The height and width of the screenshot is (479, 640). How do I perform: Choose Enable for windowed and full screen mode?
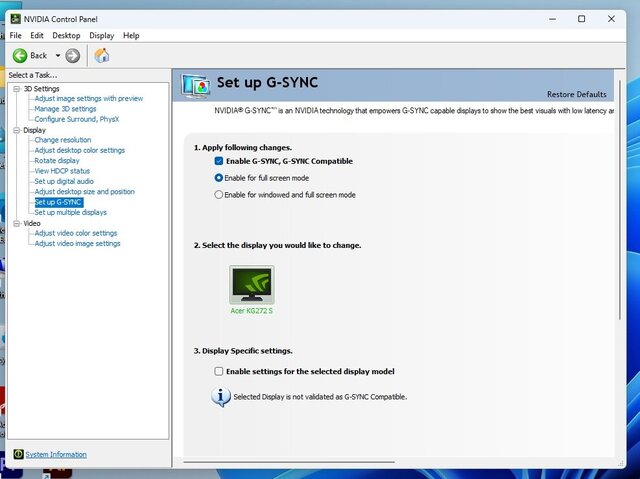click(219, 195)
